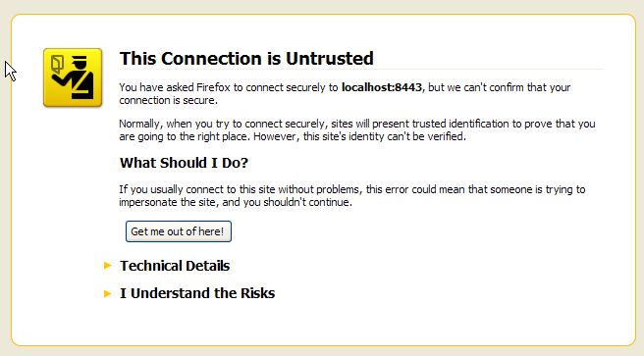
Task: Click the passport booklet inside the warning icon
Action: click(57, 65)
